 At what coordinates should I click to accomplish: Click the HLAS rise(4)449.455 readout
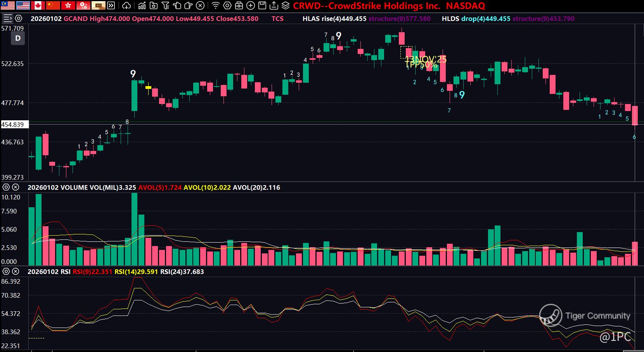(x=334, y=19)
